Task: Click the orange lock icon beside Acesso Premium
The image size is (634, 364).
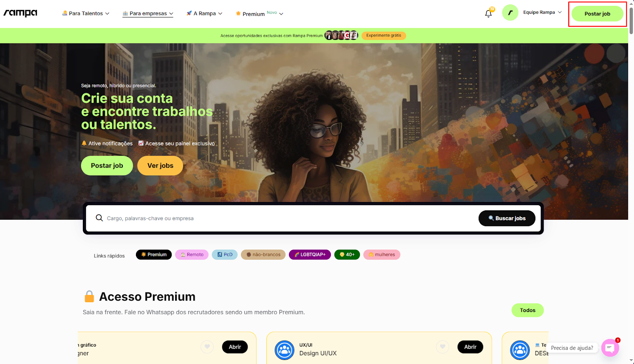Action: [90, 296]
